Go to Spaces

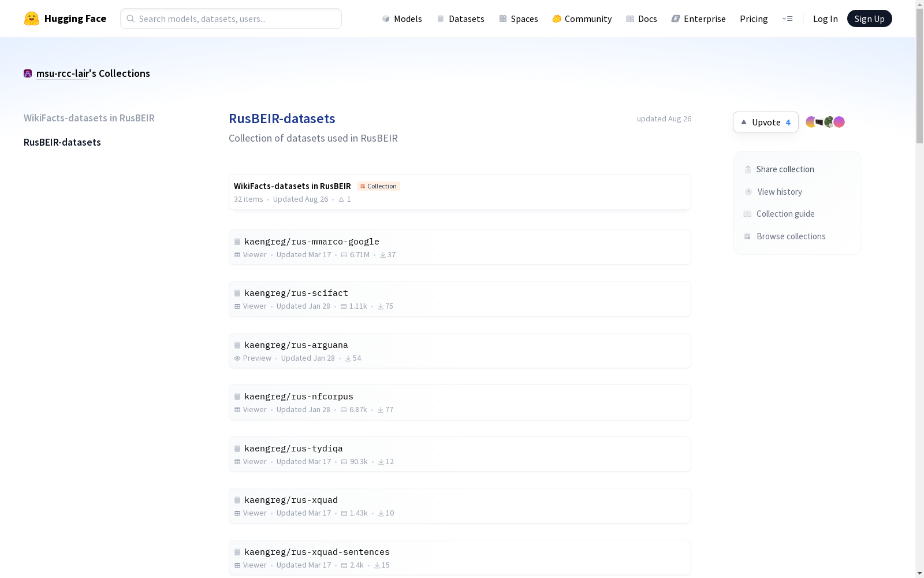point(519,18)
